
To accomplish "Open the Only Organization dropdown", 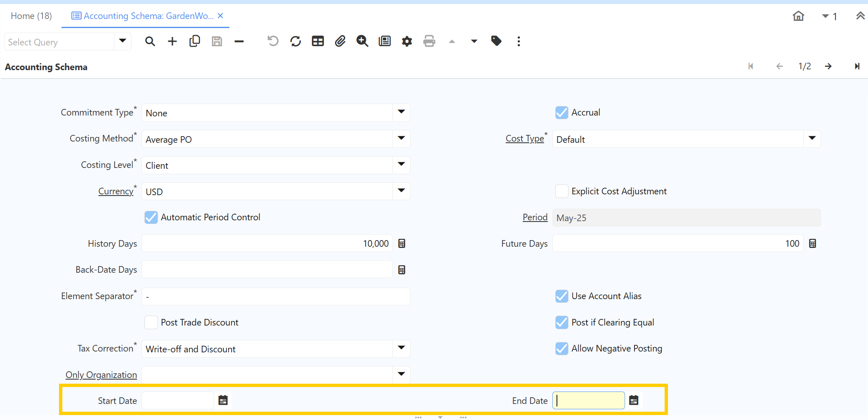I will point(401,374).
